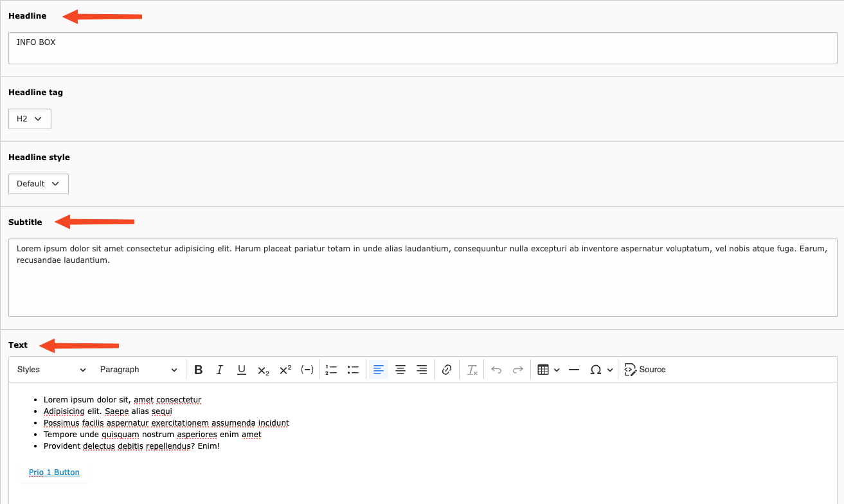Viewport: 844px width, 504px height.
Task: Open the Headline style Default dropdown
Action: tap(39, 184)
